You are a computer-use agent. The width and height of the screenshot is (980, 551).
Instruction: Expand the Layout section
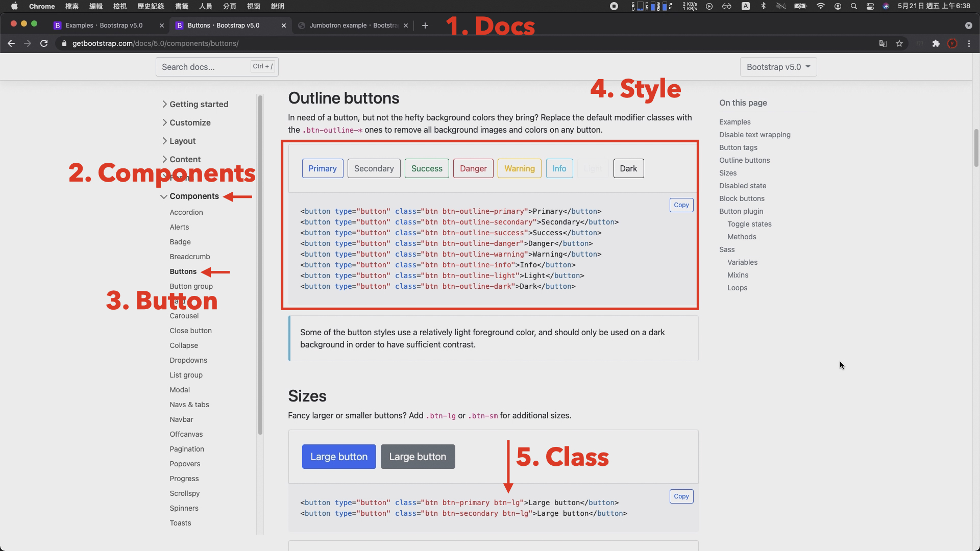pyautogui.click(x=179, y=141)
